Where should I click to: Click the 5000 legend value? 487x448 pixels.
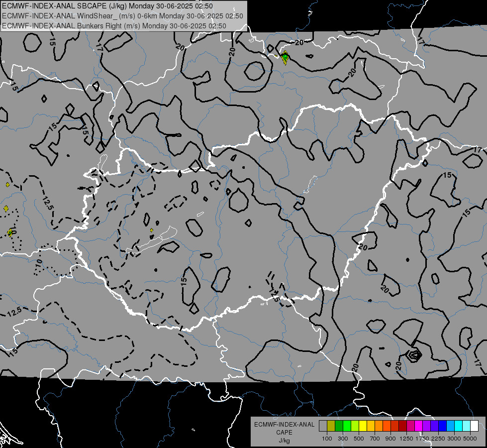tap(470, 439)
